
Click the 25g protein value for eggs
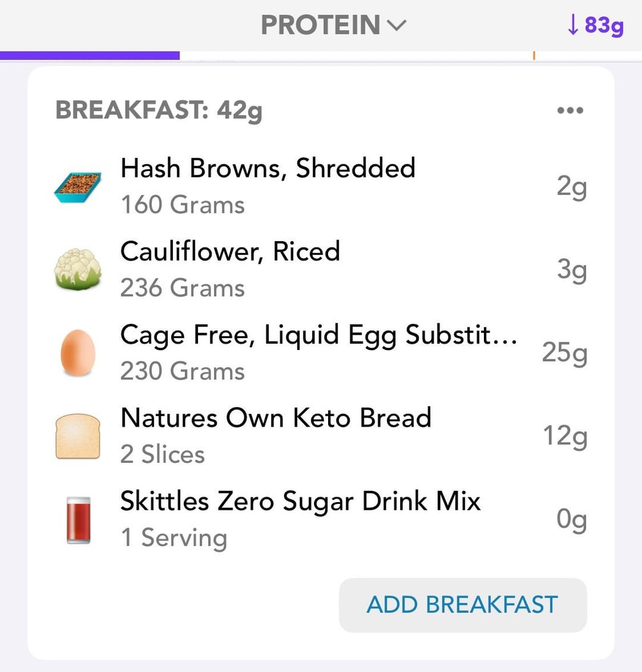click(564, 353)
